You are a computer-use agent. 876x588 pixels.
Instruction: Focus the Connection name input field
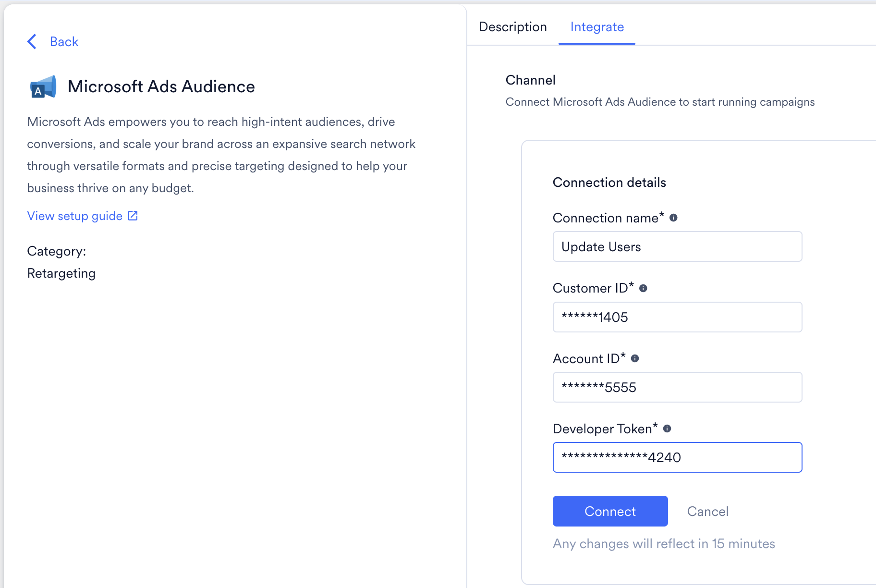click(677, 246)
